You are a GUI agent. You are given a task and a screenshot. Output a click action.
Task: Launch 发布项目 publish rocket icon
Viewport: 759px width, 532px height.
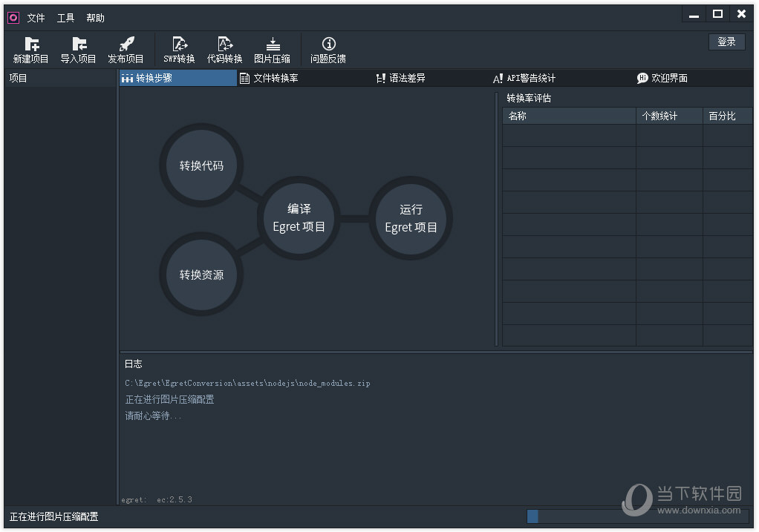[126, 45]
